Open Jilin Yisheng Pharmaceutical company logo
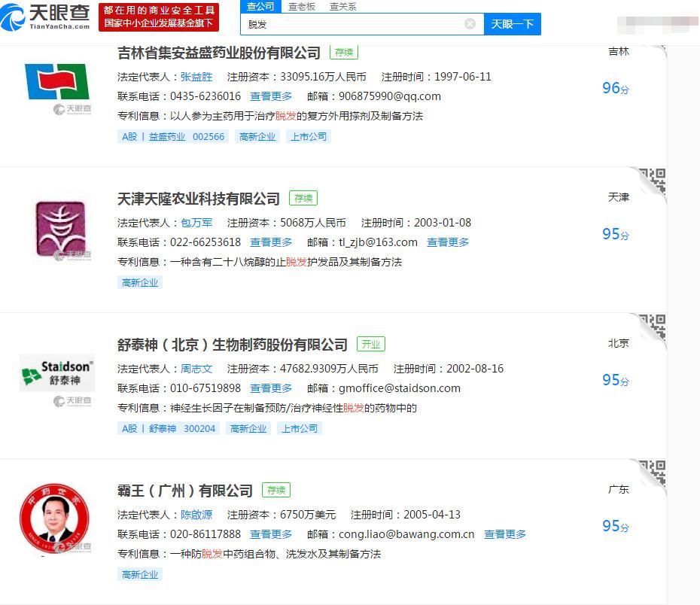The image size is (700, 605). [56, 82]
